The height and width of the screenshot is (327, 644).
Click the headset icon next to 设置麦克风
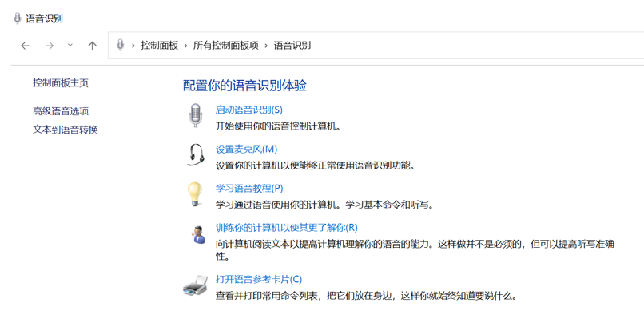(196, 155)
